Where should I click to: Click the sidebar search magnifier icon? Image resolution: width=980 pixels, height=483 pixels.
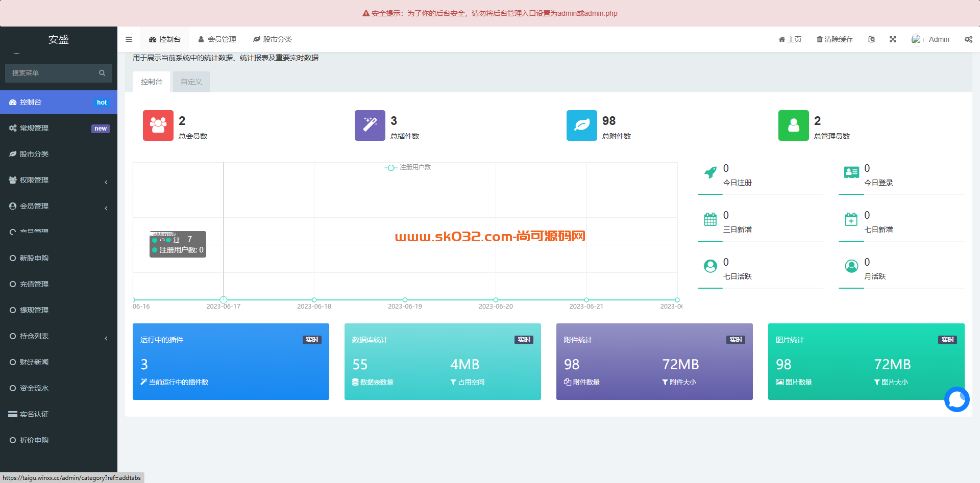(102, 73)
